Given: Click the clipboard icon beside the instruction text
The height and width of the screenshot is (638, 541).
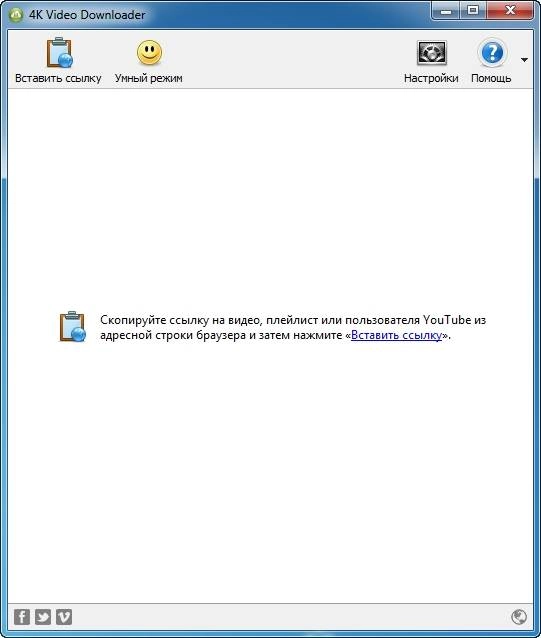Looking at the screenshot, I should tap(72, 326).
